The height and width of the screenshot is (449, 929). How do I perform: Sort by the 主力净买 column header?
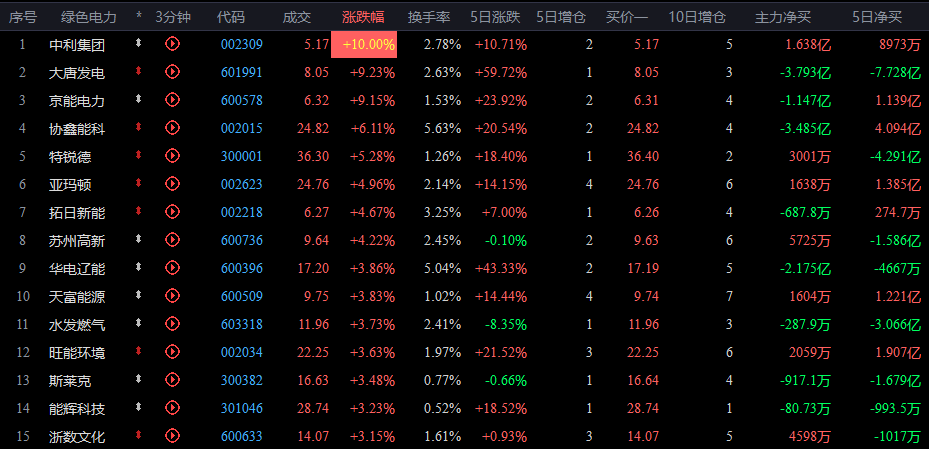point(783,17)
